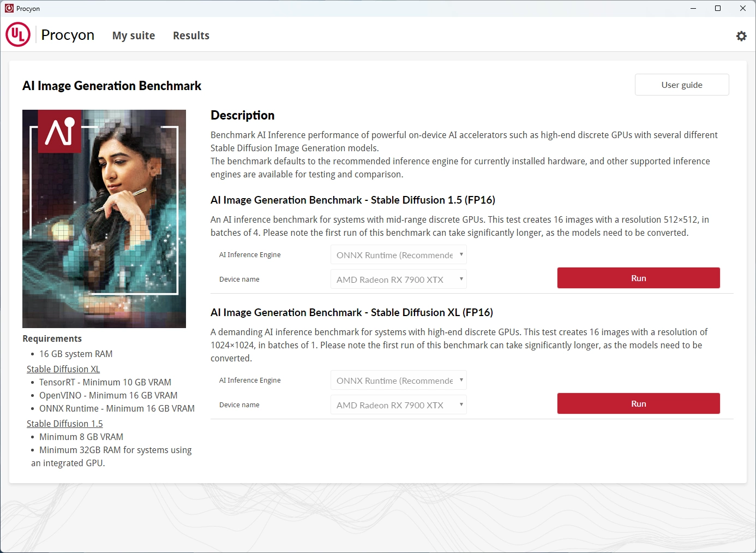This screenshot has height=553, width=756.
Task: Click Device name label under Stable Diffusion XL
Action: click(239, 405)
